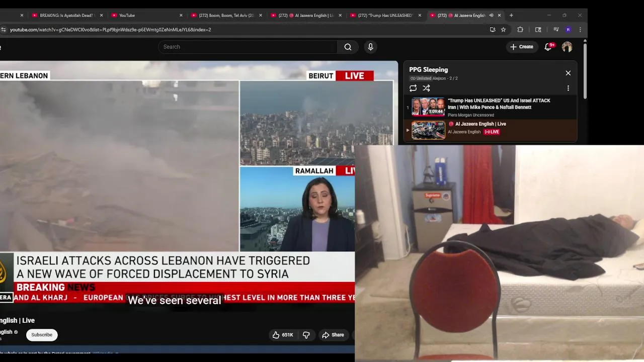Click the site information icon in address bar

[4, 30]
